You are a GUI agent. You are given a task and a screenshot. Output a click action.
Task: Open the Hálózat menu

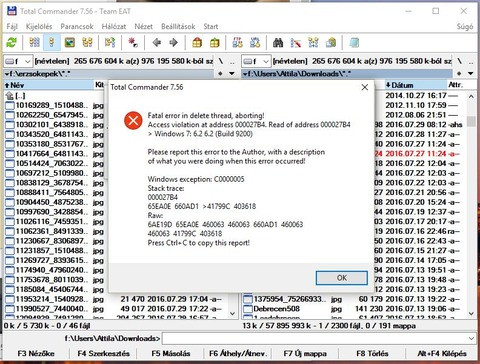pyautogui.click(x=114, y=26)
